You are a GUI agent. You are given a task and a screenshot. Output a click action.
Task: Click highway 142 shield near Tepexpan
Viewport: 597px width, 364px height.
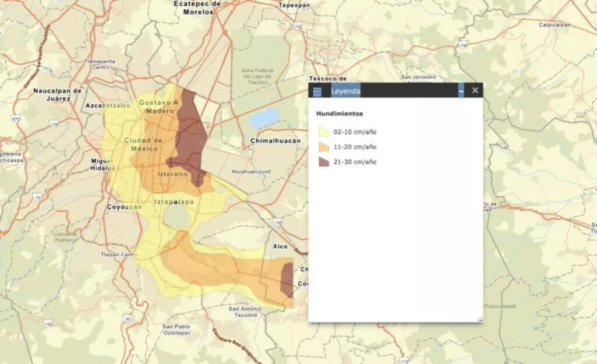tap(298, 27)
